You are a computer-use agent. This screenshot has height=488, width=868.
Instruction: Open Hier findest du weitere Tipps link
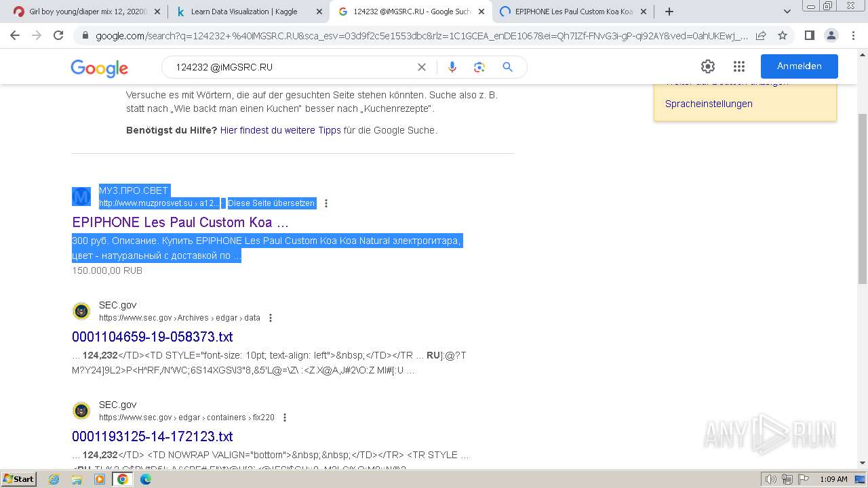281,130
